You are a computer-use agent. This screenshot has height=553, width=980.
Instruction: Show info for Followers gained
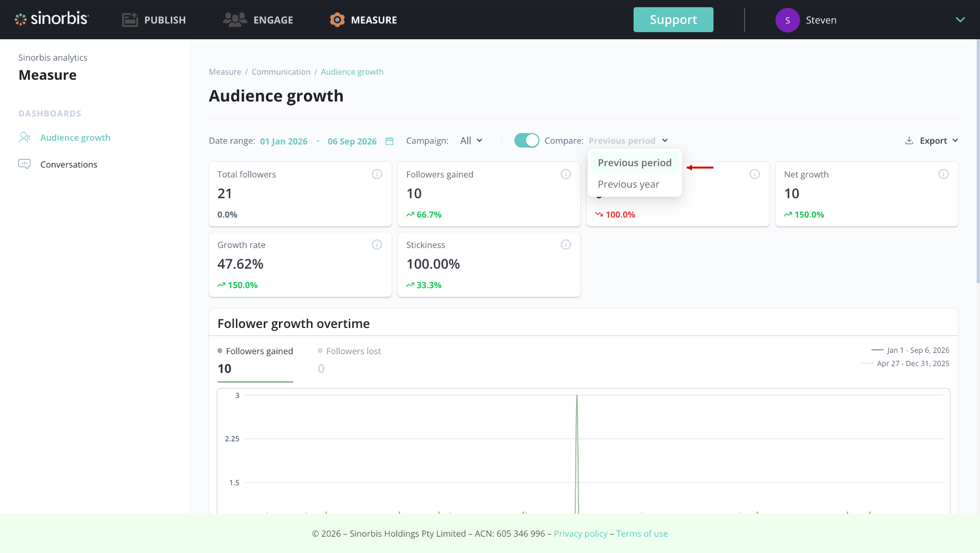(x=566, y=174)
